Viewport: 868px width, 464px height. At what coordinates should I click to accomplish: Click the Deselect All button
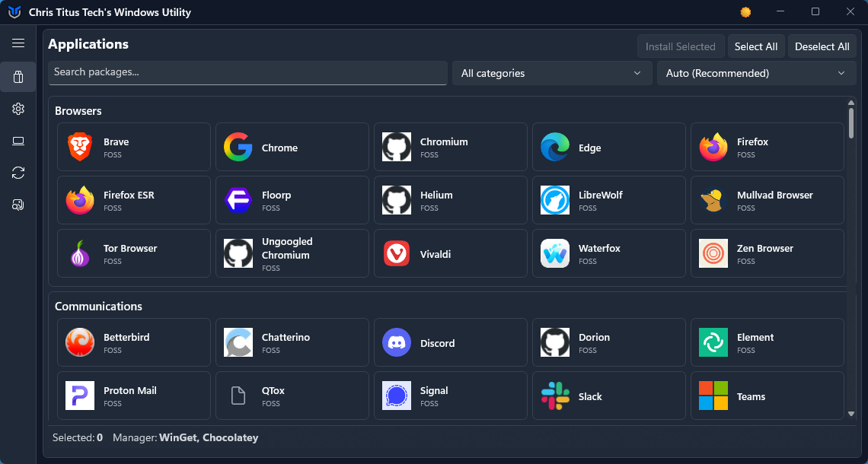tap(822, 46)
